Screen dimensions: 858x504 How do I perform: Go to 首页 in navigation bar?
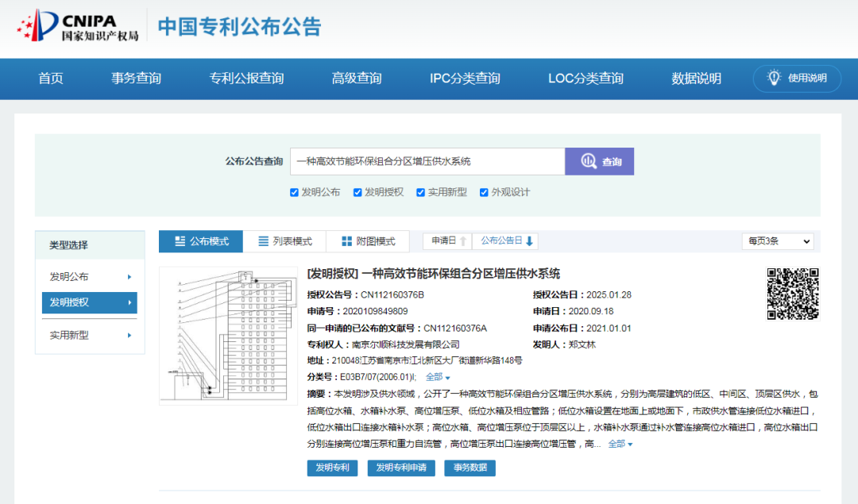pos(51,78)
